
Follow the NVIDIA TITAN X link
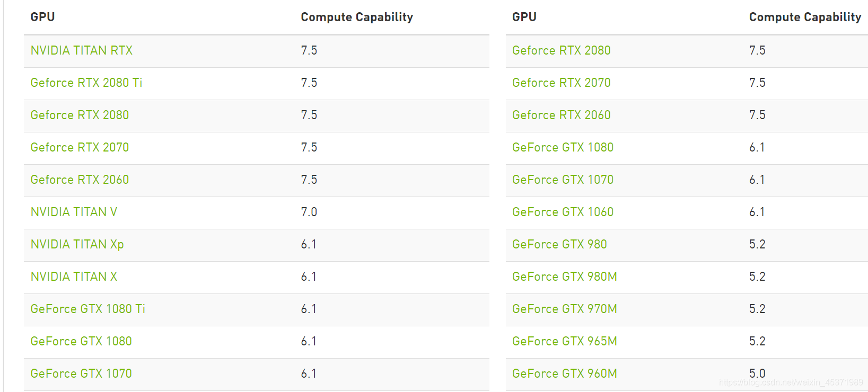[x=74, y=277]
